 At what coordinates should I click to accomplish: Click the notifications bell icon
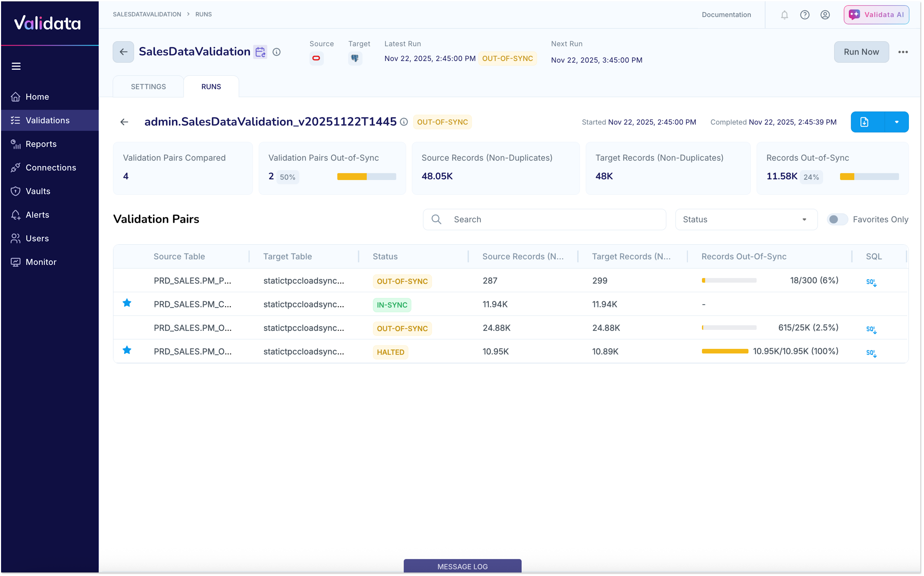(x=784, y=15)
